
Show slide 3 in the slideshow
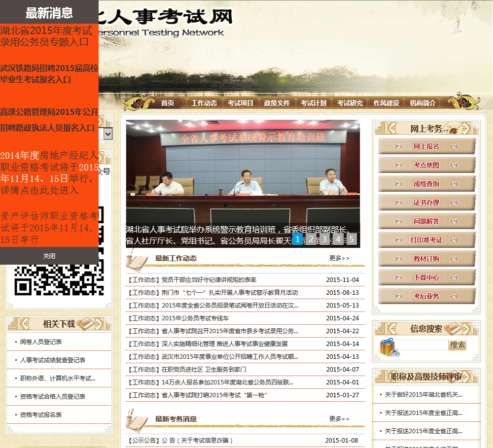tap(324, 239)
